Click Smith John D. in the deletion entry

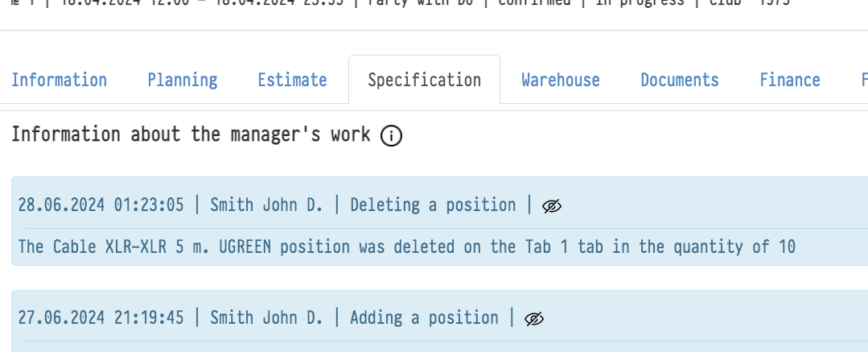(266, 205)
